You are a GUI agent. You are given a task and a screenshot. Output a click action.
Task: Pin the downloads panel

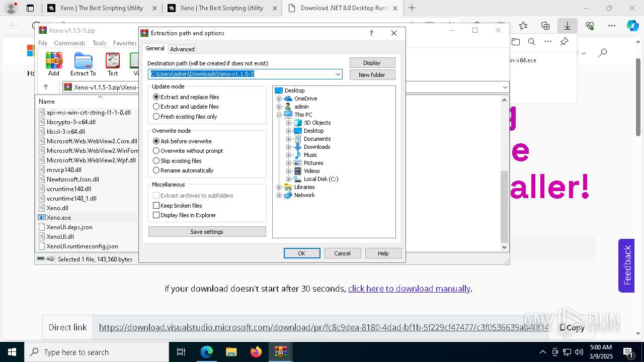tap(564, 42)
